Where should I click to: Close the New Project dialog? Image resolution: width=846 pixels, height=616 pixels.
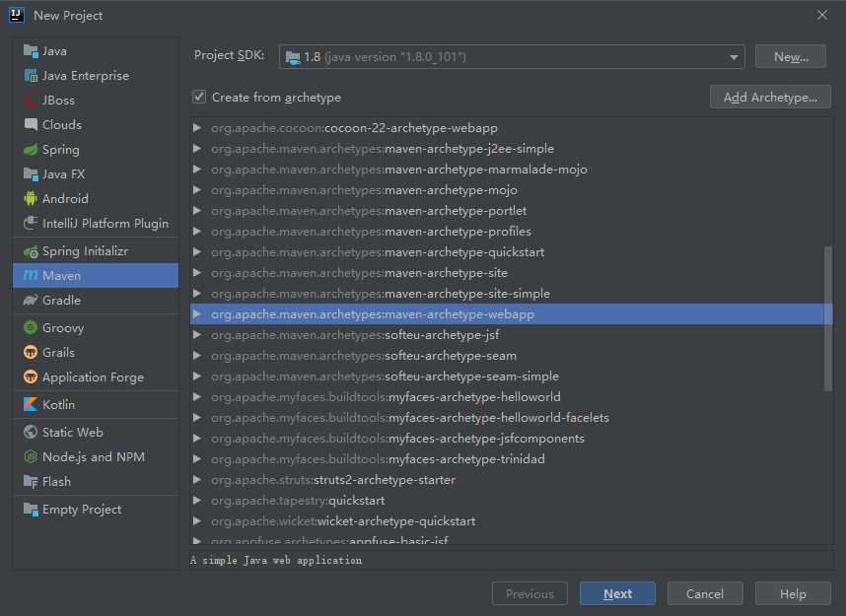821,15
